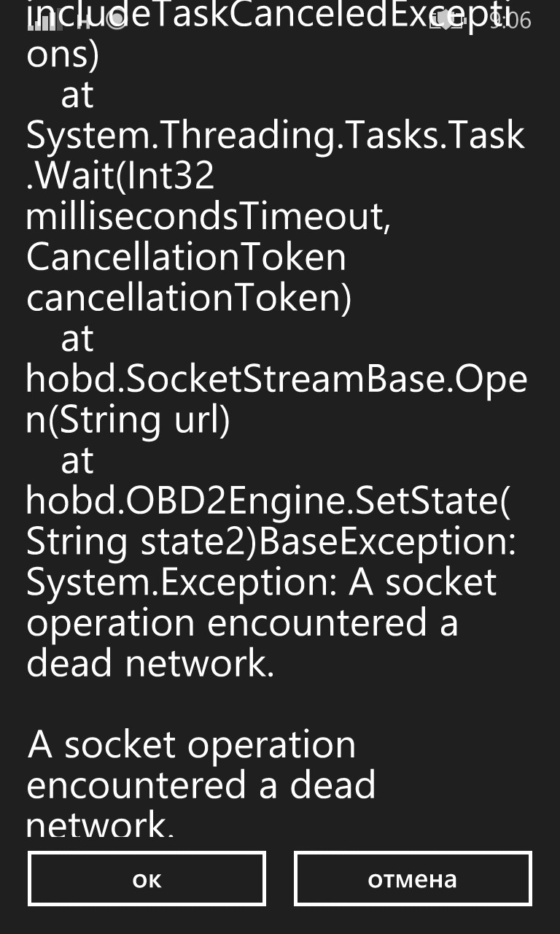Tap the dead network. line
This screenshot has height=934, width=560.
[150, 664]
